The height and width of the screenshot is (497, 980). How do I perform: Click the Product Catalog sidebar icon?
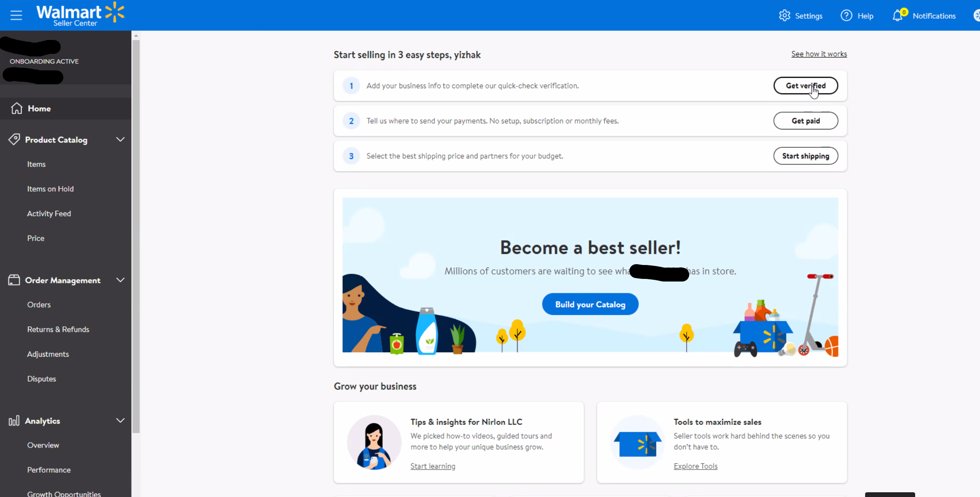(x=13, y=139)
